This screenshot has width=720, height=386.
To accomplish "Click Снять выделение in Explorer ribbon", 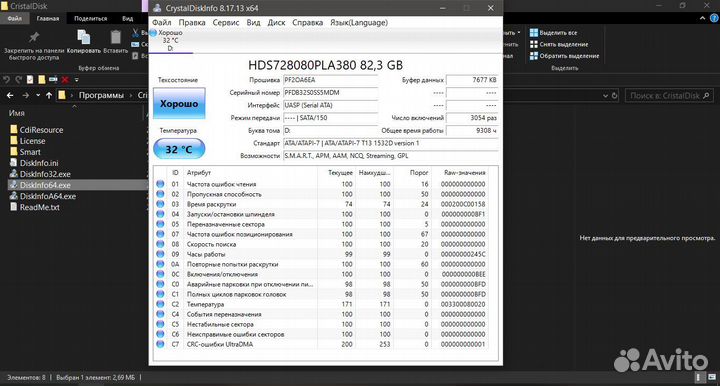I will pyautogui.click(x=558, y=44).
